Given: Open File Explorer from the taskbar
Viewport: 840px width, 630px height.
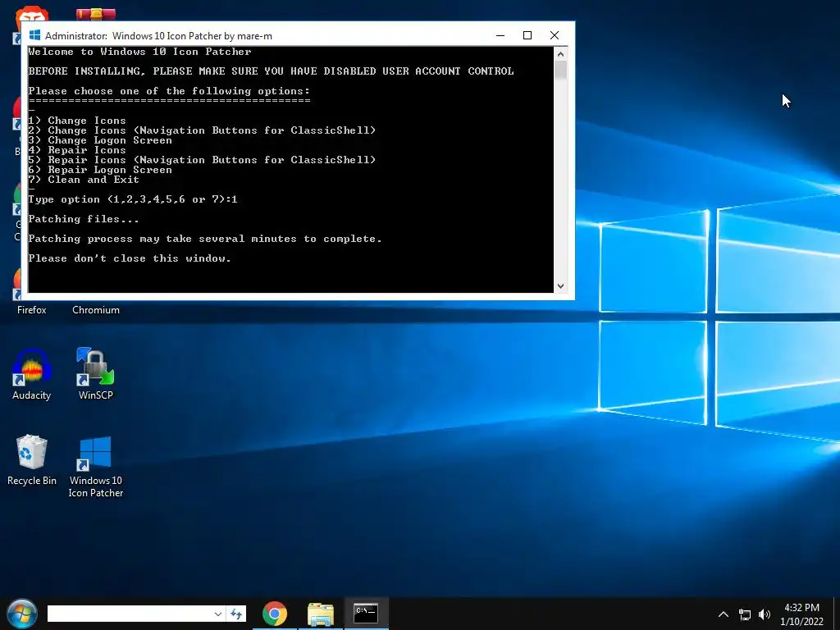Looking at the screenshot, I should coord(321,614).
